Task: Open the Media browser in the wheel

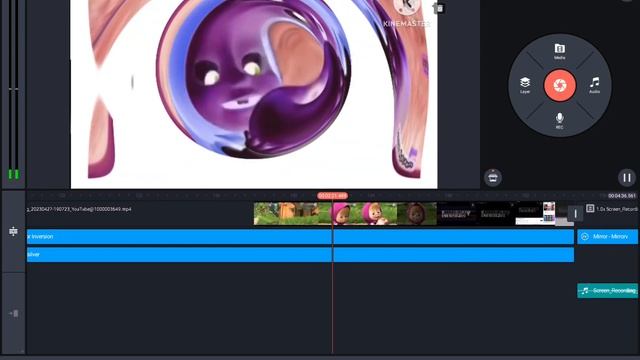Action: pyautogui.click(x=560, y=51)
